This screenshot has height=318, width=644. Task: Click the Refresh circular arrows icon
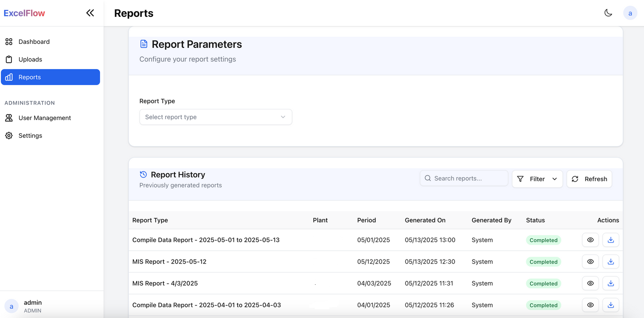click(x=575, y=179)
